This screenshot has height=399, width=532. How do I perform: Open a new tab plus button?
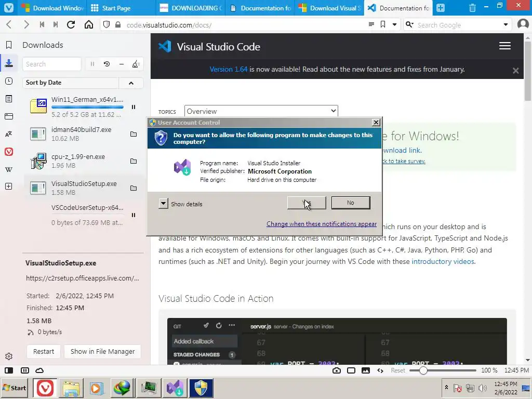click(441, 7)
